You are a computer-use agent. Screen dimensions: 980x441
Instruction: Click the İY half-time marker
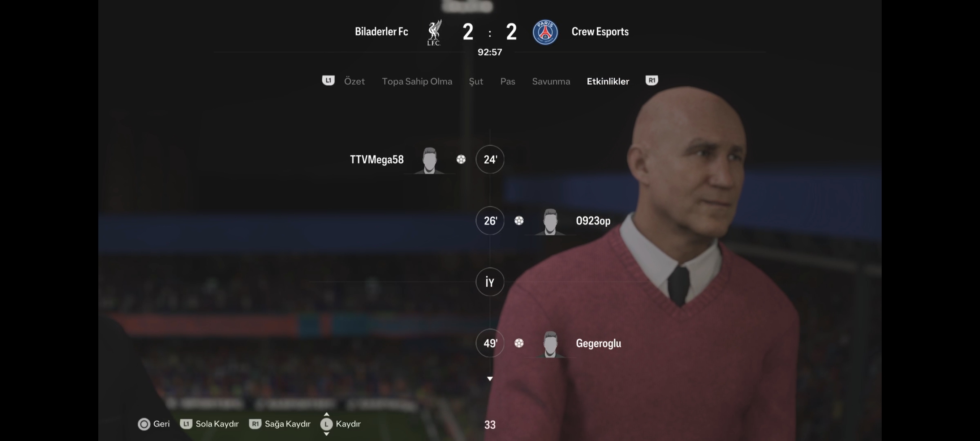coord(490,282)
